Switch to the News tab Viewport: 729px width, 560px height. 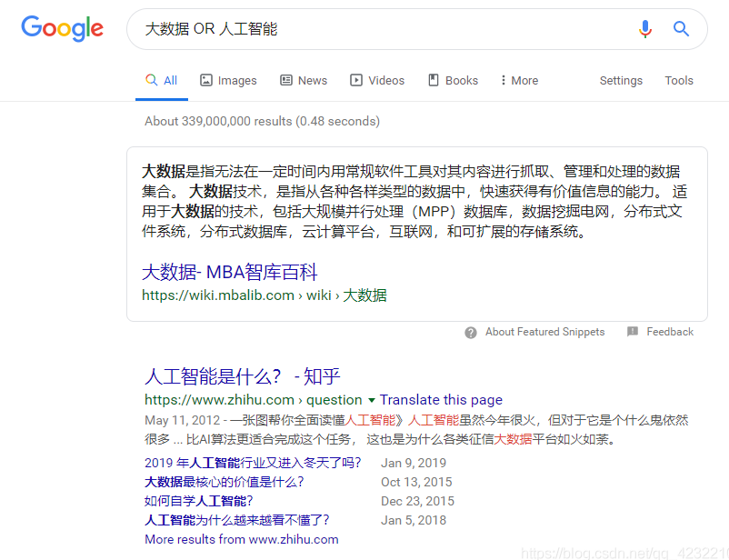coord(304,81)
